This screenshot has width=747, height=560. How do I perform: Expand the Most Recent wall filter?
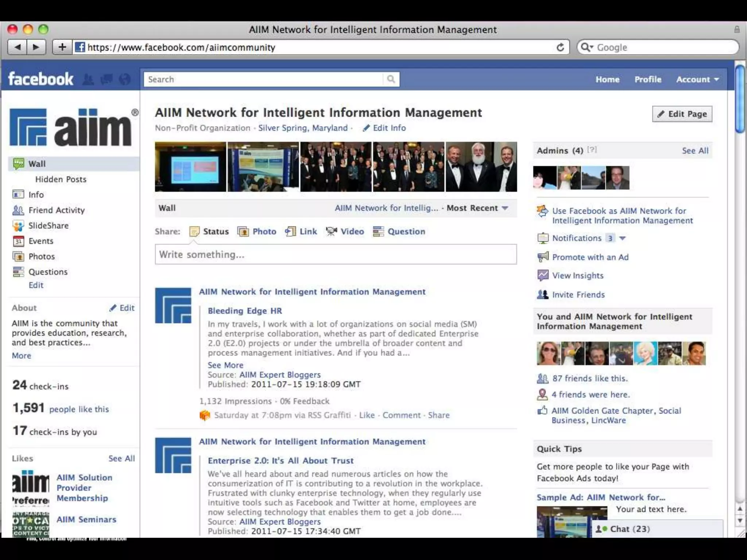click(x=505, y=208)
